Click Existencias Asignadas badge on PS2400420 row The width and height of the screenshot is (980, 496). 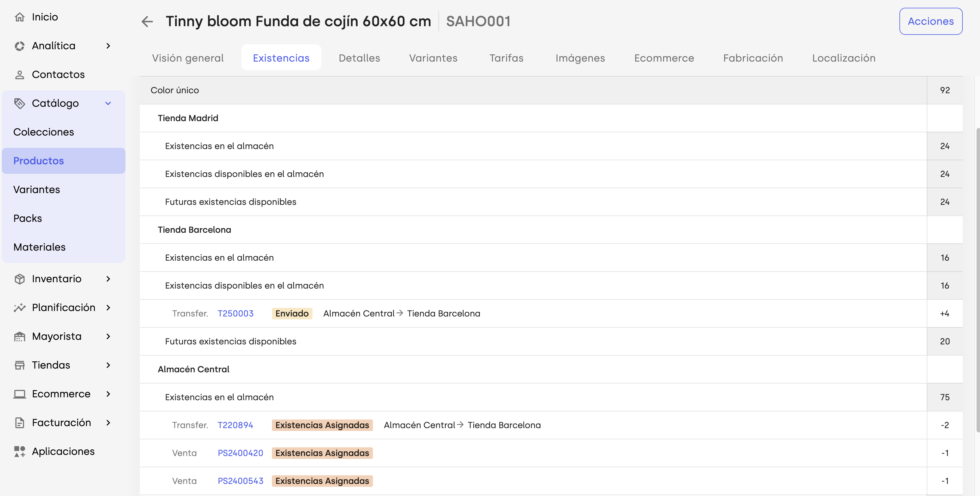coord(322,453)
